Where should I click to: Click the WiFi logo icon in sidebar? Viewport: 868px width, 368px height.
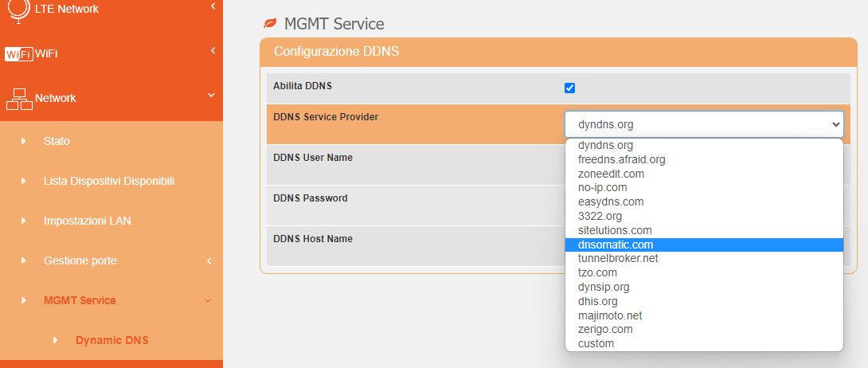(x=18, y=53)
